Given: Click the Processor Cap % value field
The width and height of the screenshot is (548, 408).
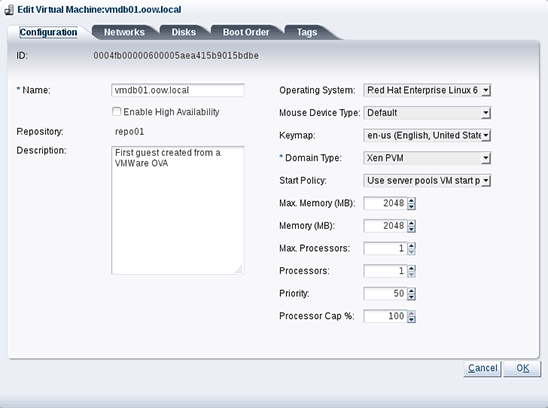Looking at the screenshot, I should point(385,316).
